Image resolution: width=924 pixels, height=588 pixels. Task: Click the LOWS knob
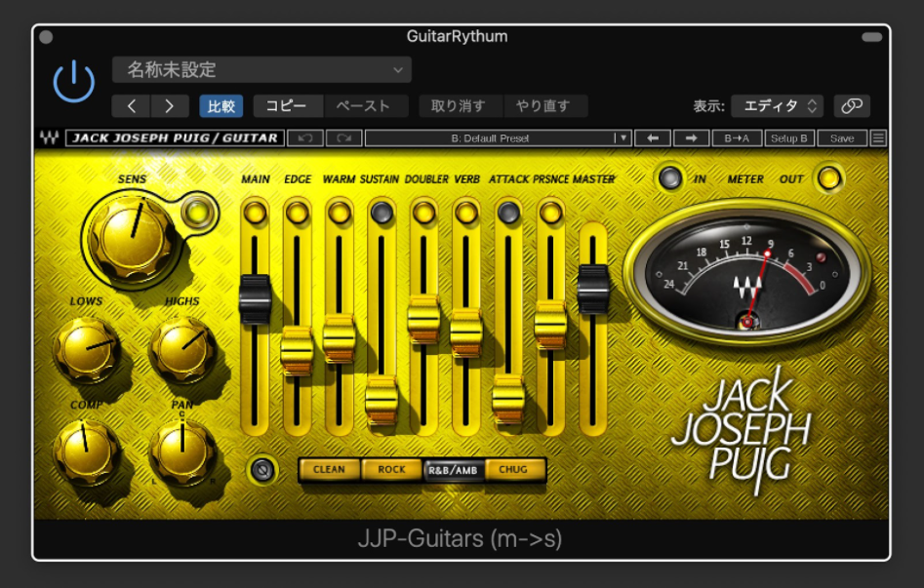(x=87, y=349)
